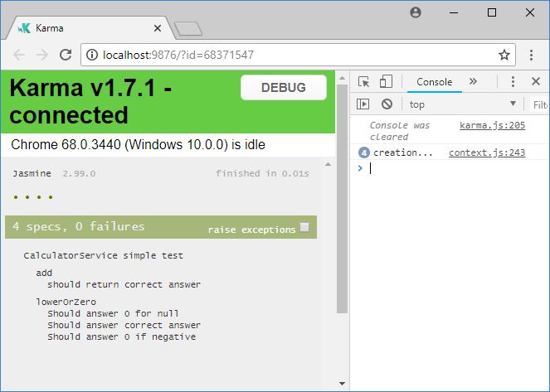
Task: Minimize the Chrome window
Action: 454,12
